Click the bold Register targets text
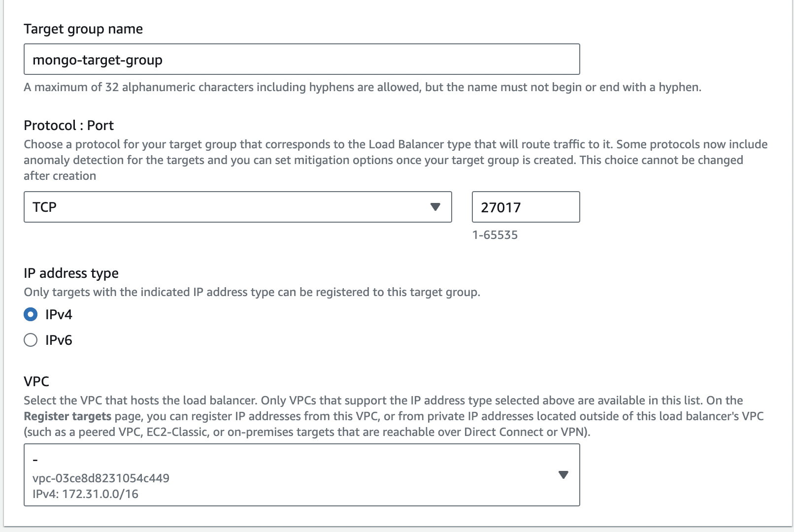The image size is (794, 532). pyautogui.click(x=67, y=416)
